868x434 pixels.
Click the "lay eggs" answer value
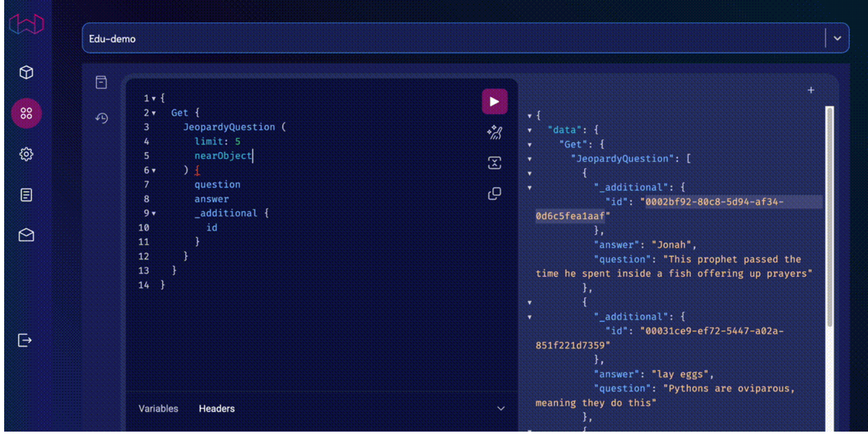(x=683, y=374)
